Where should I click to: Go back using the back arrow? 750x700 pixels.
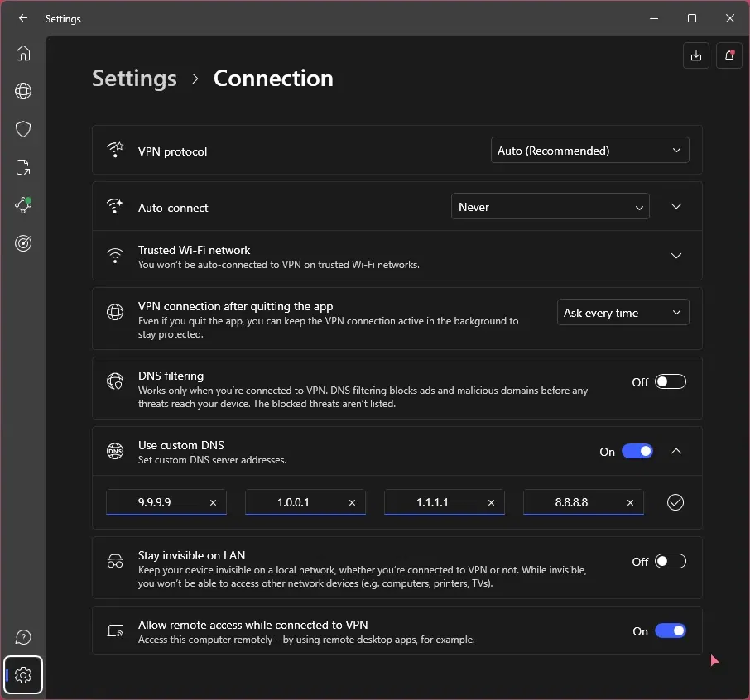(23, 18)
